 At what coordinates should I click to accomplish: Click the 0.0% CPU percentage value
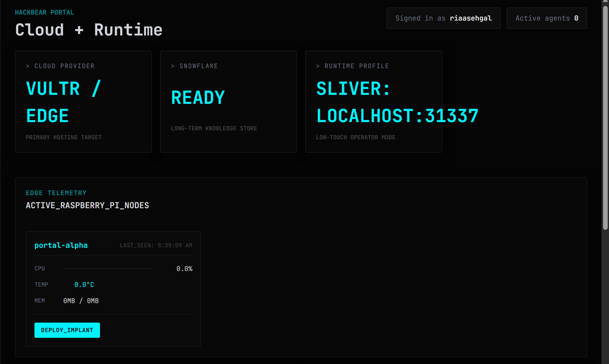pyautogui.click(x=184, y=269)
